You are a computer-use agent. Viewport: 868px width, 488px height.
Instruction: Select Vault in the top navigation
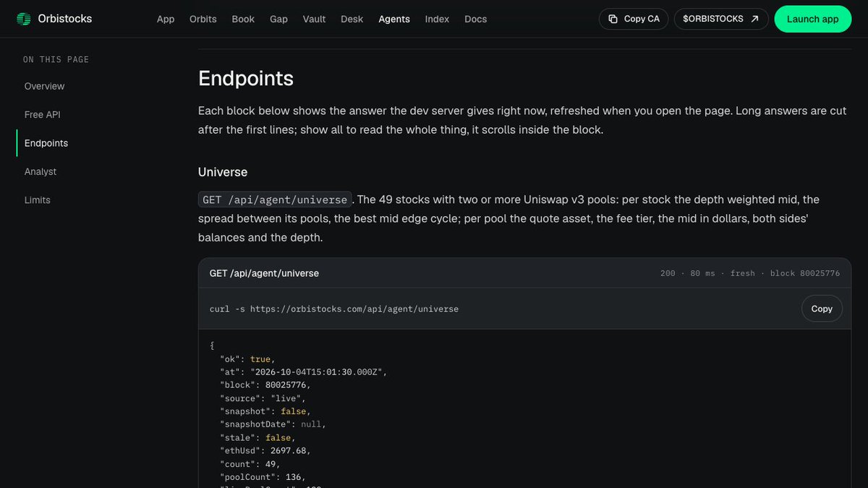[x=315, y=19]
